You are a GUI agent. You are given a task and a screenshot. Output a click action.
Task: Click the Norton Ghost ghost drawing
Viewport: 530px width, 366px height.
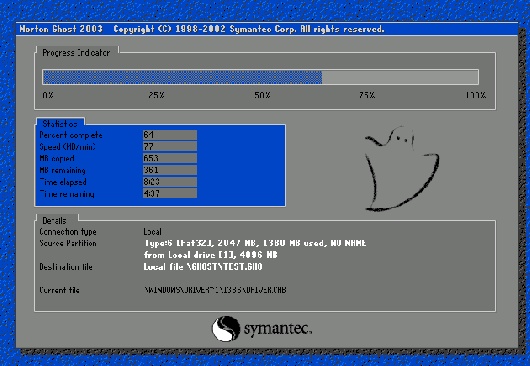(x=402, y=169)
